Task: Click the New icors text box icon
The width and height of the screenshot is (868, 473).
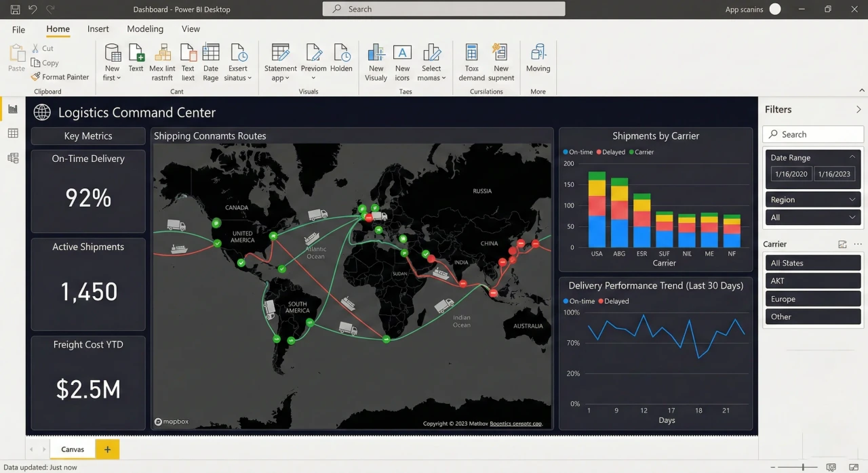Action: pos(403,53)
